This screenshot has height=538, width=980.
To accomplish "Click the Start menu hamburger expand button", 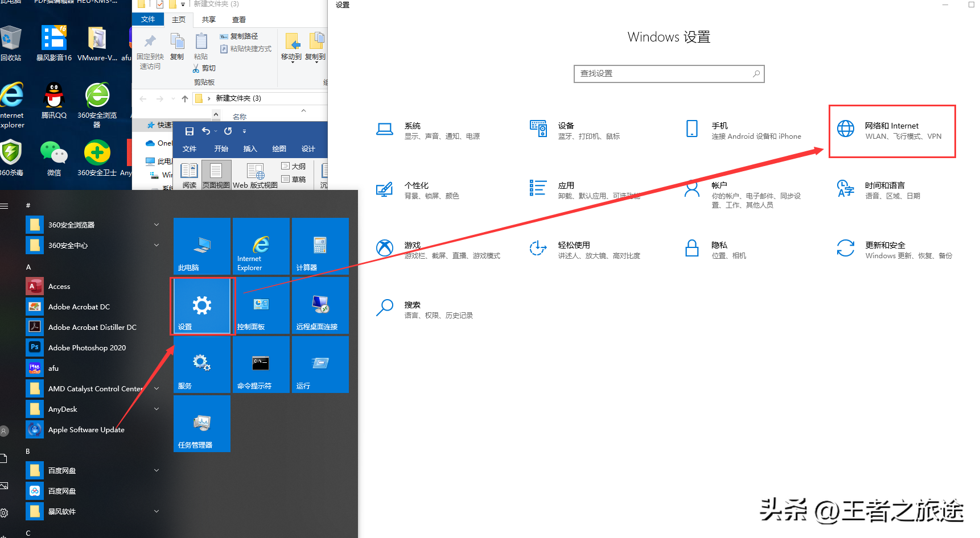I will tap(4, 206).
